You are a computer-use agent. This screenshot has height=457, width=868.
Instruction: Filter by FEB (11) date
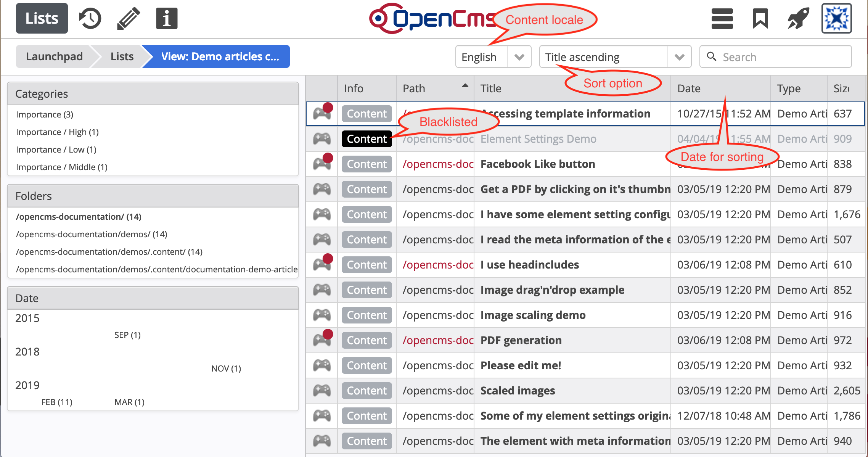[57, 402]
